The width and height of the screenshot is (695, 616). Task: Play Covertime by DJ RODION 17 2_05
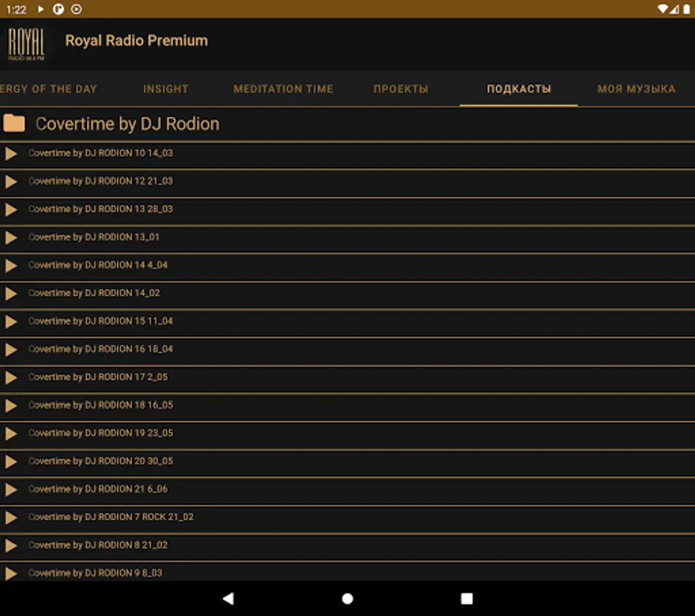coord(11,378)
